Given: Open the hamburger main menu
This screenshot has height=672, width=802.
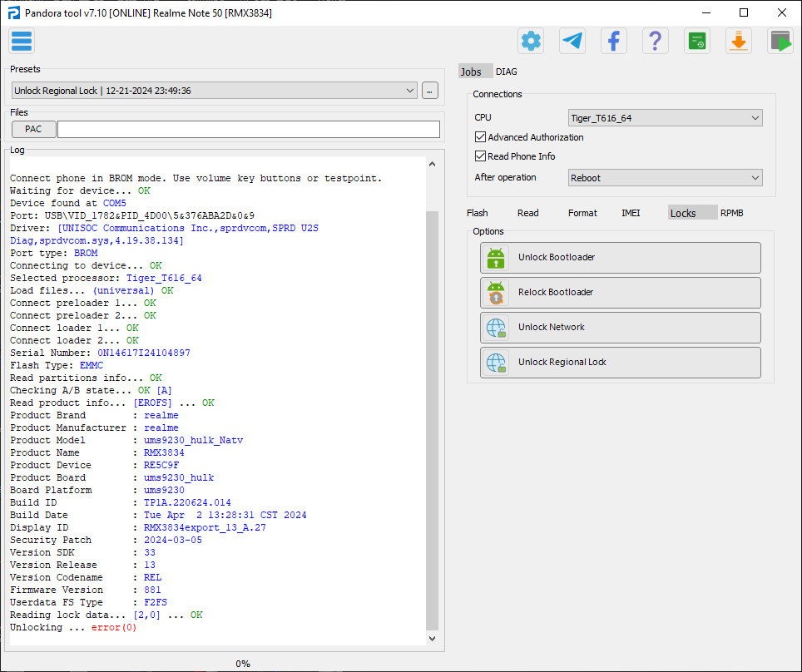Looking at the screenshot, I should point(22,41).
